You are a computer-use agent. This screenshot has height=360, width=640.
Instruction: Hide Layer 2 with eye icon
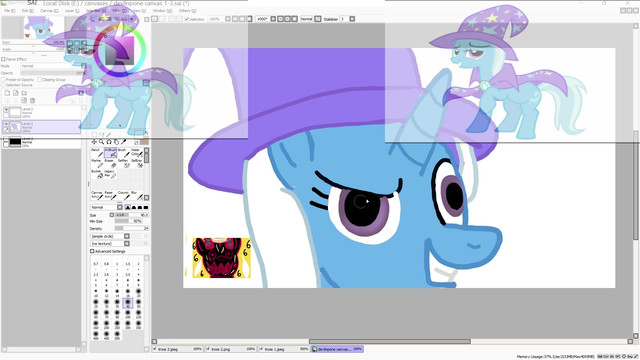[x=6, y=109]
